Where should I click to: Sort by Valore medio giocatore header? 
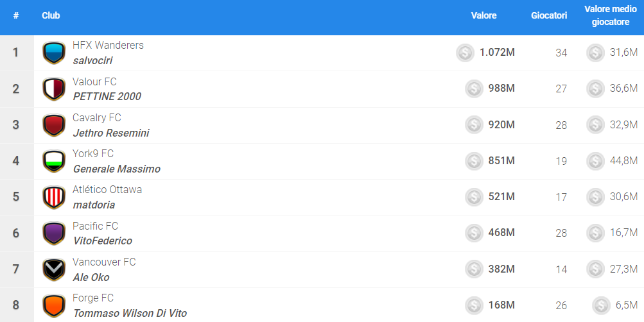tap(610, 15)
